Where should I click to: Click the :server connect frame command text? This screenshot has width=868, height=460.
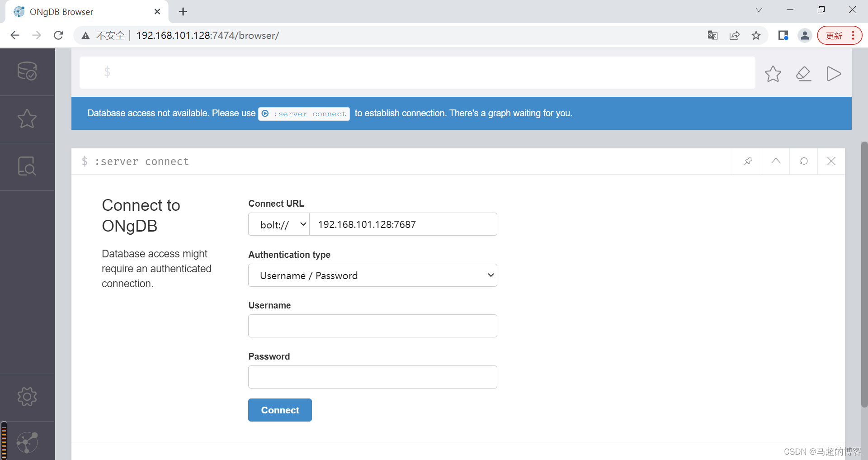[x=142, y=161]
